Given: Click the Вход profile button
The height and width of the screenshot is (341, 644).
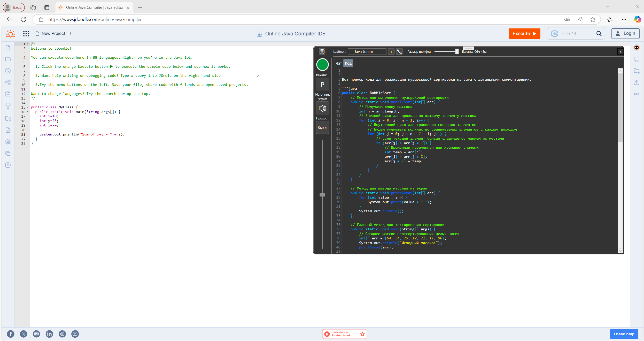Looking at the screenshot, I should (14, 7).
